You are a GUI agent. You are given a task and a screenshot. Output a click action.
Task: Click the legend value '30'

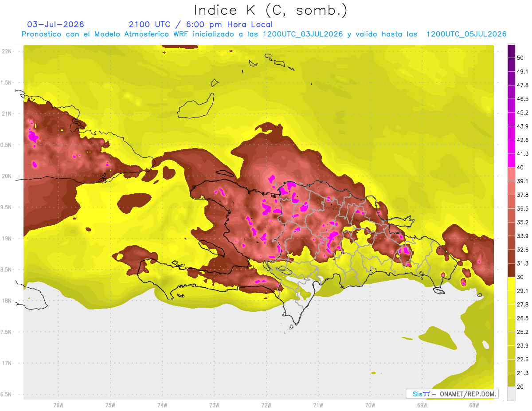[520, 277]
